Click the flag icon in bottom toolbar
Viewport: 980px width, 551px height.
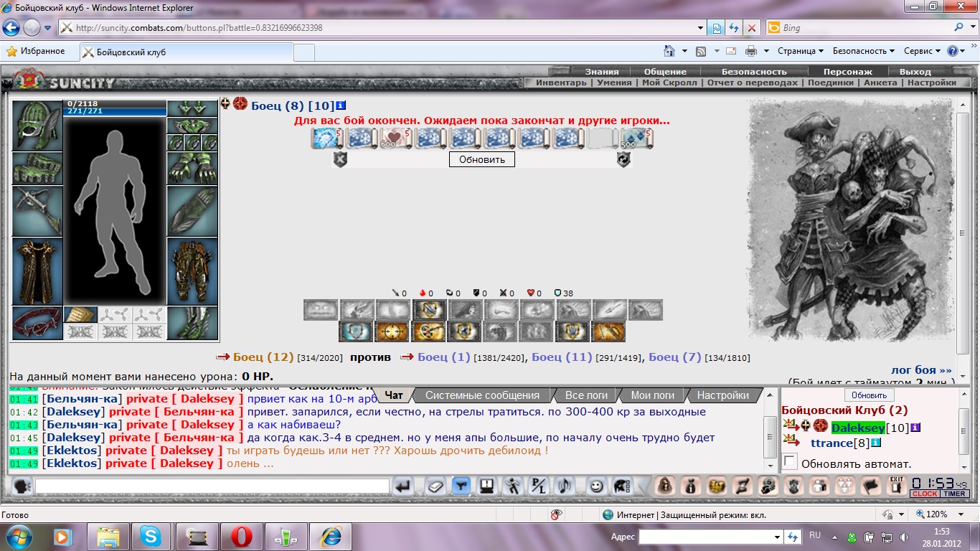(870, 486)
